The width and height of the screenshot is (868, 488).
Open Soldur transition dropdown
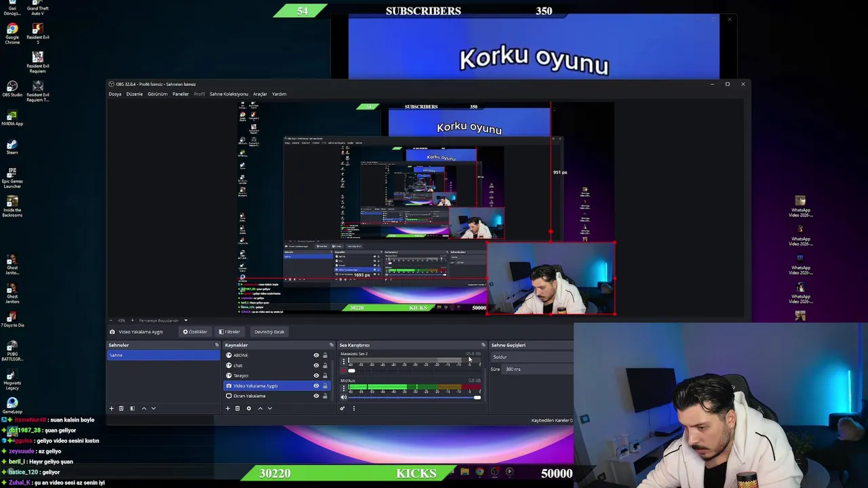point(530,357)
